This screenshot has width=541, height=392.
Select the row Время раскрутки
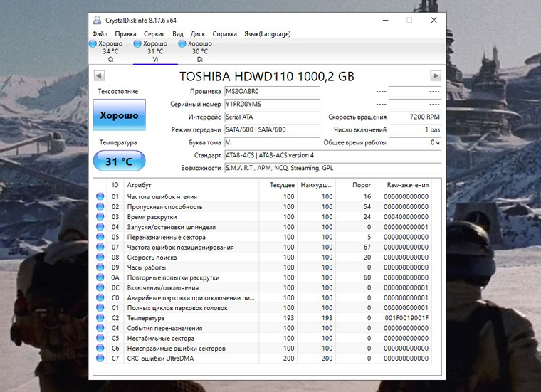pos(263,217)
